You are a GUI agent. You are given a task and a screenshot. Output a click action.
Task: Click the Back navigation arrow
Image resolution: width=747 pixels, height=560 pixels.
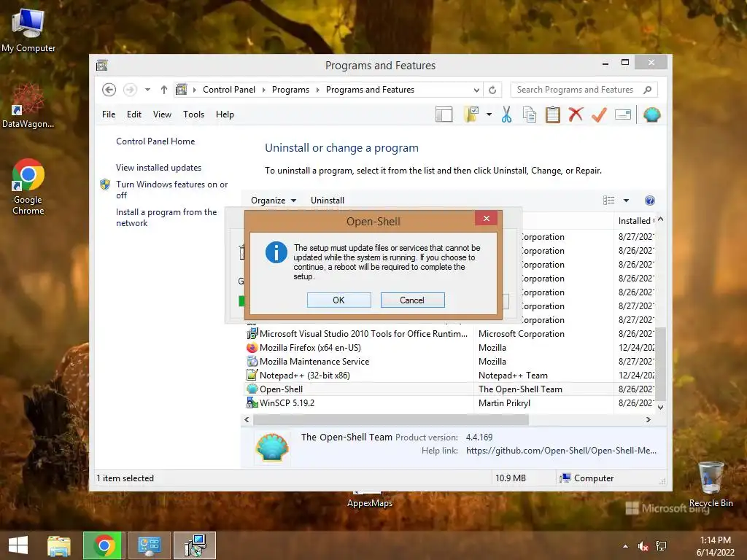click(x=109, y=90)
